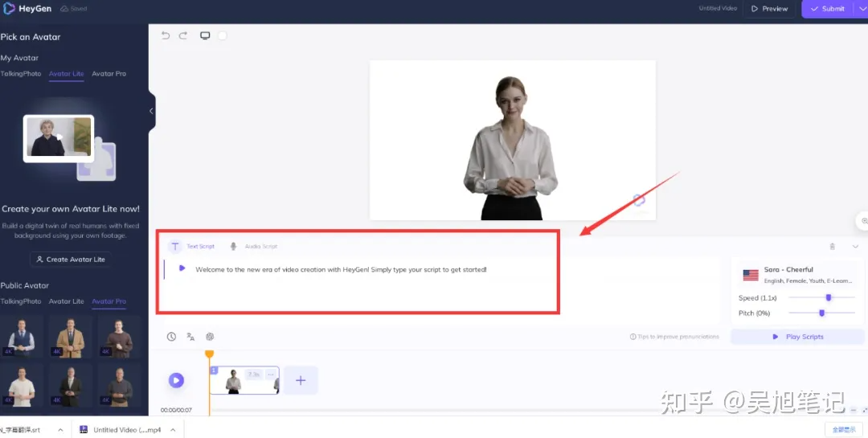Click the zoom magnifier icon at right edge
This screenshot has width=868, height=438.
[863, 221]
